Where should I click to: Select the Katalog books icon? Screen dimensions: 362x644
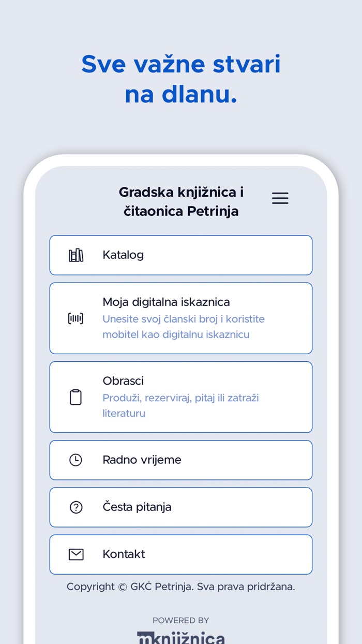(76, 255)
